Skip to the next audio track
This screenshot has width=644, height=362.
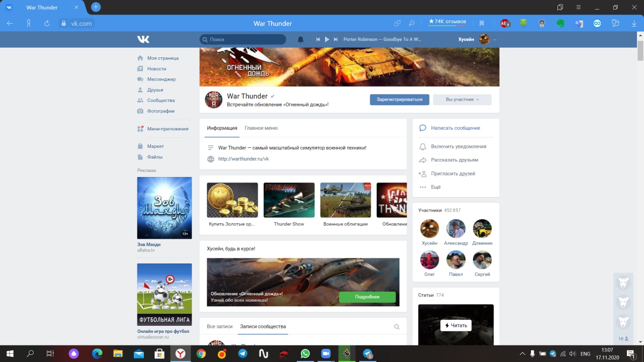(x=336, y=39)
